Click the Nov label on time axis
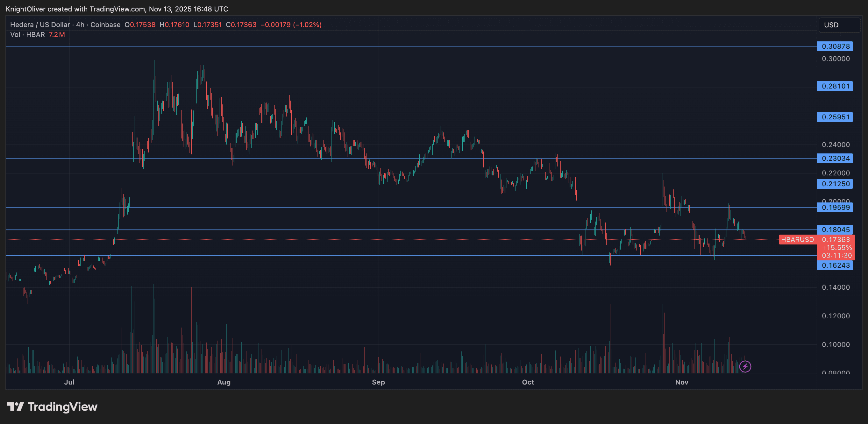Viewport: 868px width, 424px height. coord(681,382)
